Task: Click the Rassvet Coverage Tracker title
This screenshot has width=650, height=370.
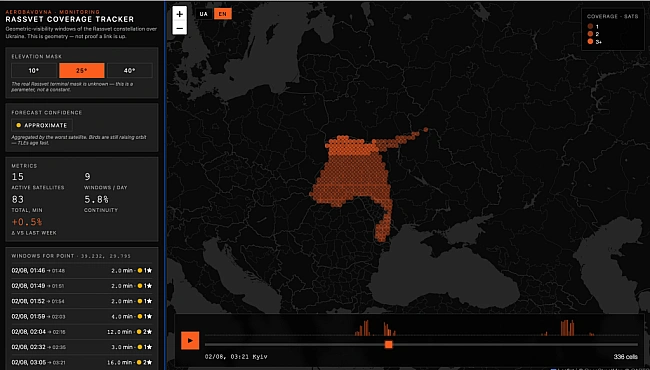Action: pos(70,19)
